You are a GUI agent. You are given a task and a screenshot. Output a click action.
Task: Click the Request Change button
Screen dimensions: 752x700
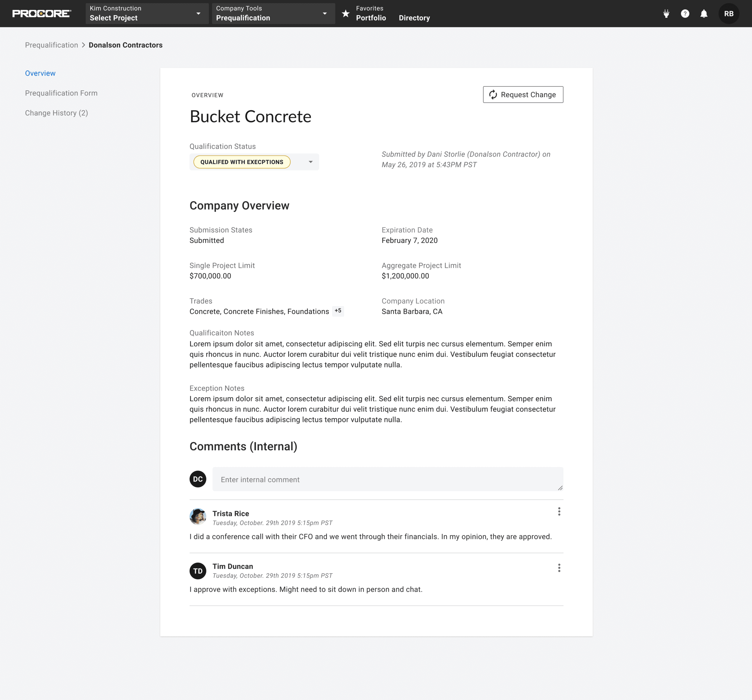[522, 94]
